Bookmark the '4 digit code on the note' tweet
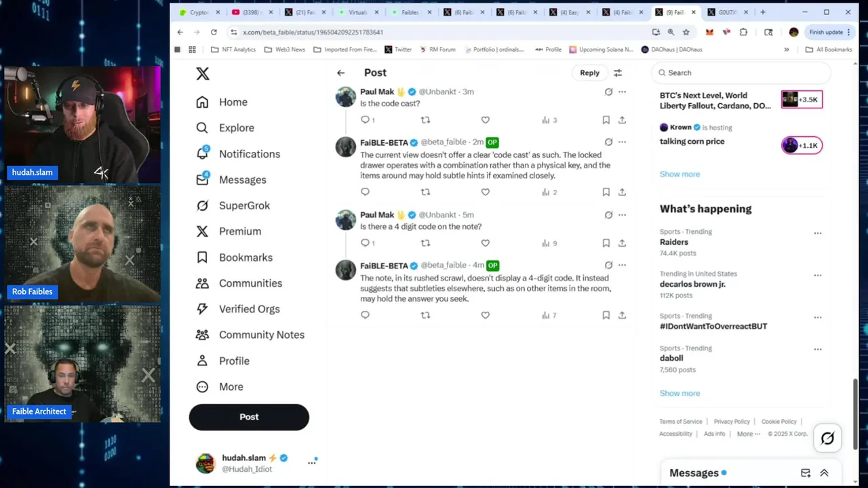Image resolution: width=868 pixels, height=488 pixels. pos(606,243)
